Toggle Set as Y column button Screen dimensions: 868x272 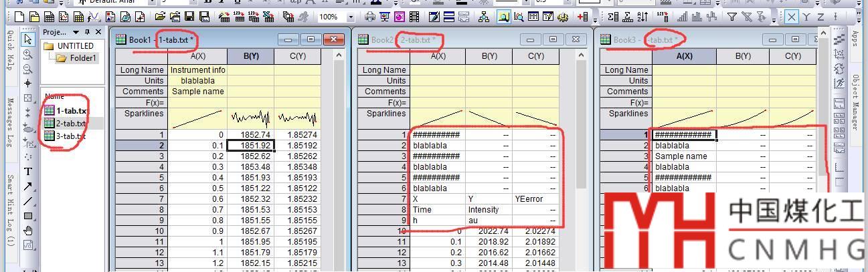(x=806, y=17)
